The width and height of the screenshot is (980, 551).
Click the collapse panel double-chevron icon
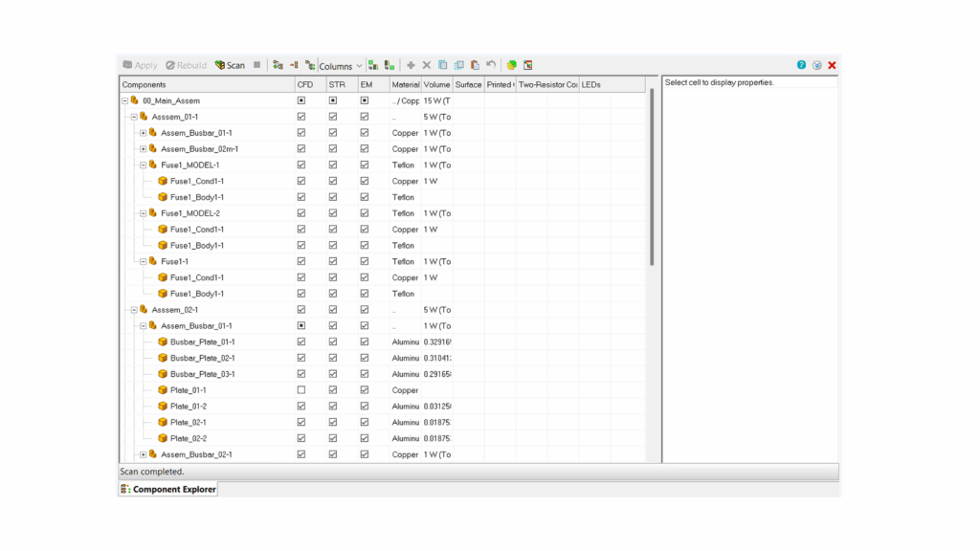coord(816,65)
